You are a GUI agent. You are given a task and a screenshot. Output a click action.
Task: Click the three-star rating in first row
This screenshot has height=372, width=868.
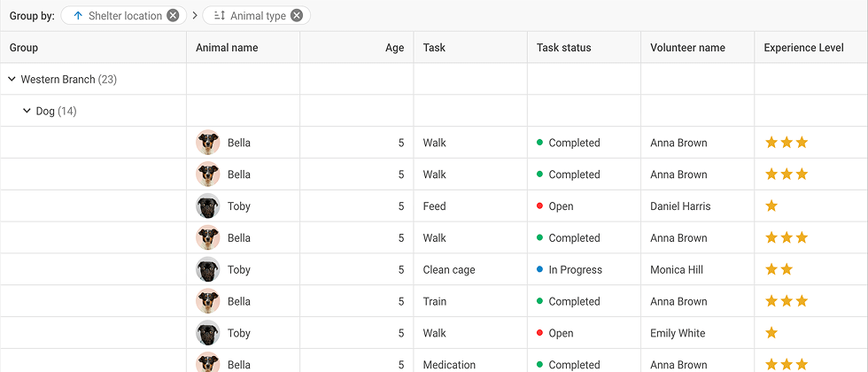[x=787, y=143]
